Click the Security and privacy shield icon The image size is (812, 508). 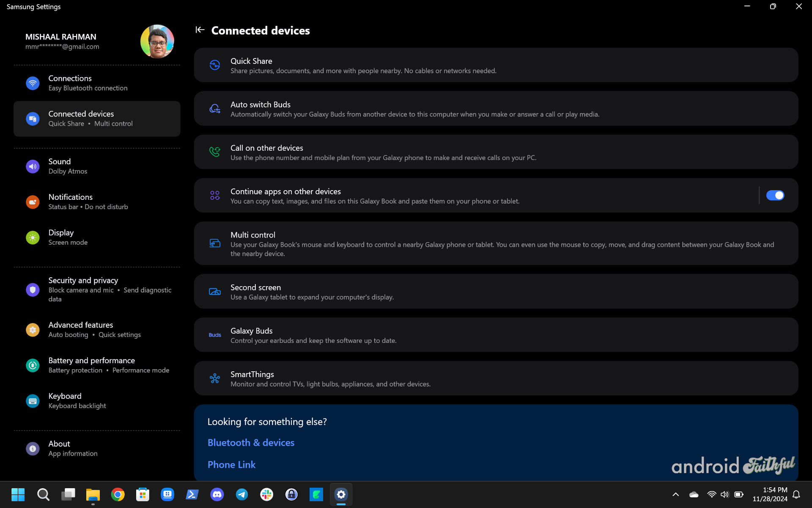tap(33, 290)
